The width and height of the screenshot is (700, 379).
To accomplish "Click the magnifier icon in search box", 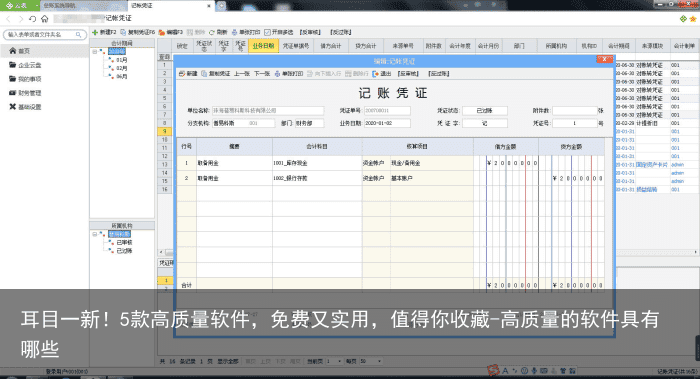I will pos(79,34).
